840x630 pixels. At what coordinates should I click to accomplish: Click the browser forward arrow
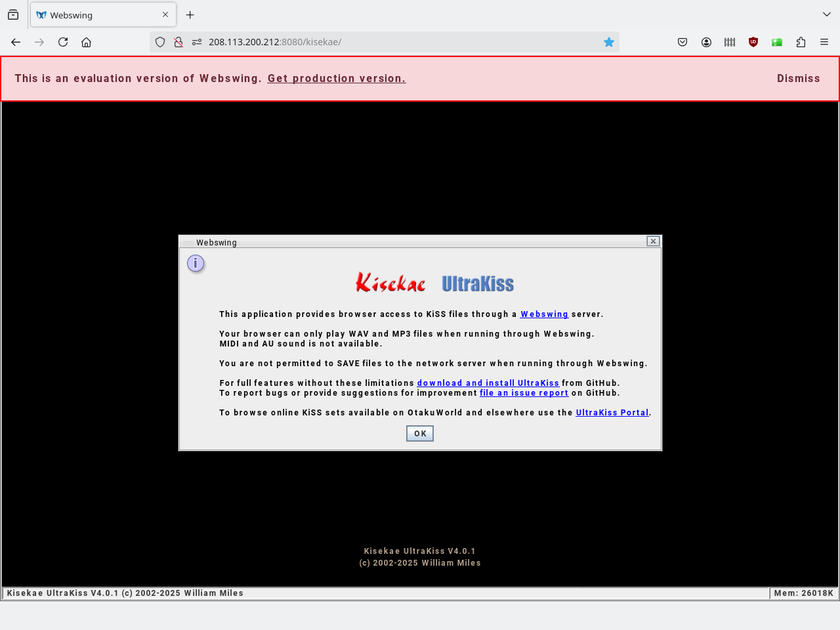tap(39, 42)
